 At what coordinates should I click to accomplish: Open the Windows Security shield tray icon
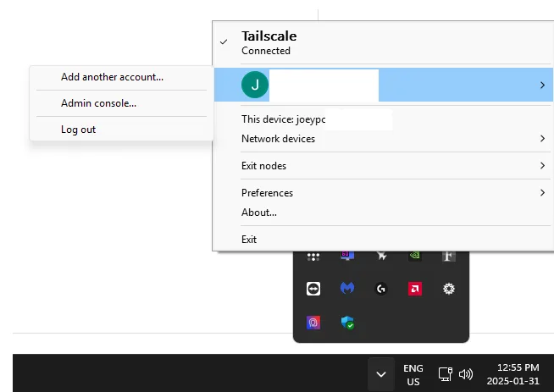(347, 323)
